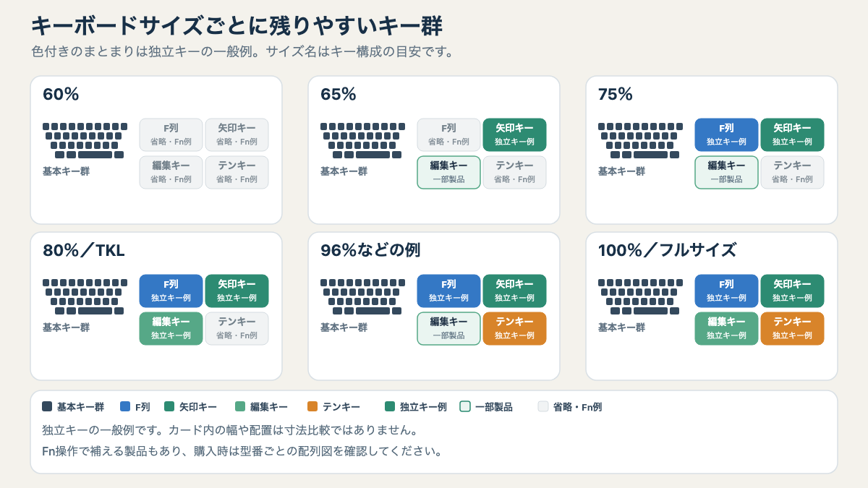Click the green 矢印キー legend swatch
The height and width of the screenshot is (488, 868).
point(169,406)
